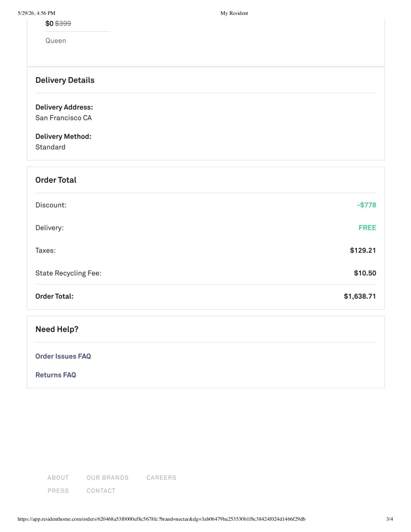Select the green -$778 discount value

coord(366,205)
